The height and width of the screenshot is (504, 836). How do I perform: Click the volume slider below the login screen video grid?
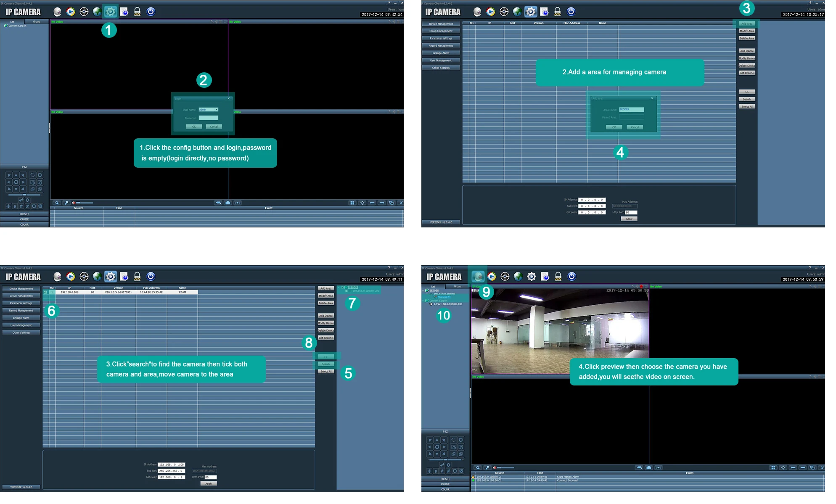(85, 203)
